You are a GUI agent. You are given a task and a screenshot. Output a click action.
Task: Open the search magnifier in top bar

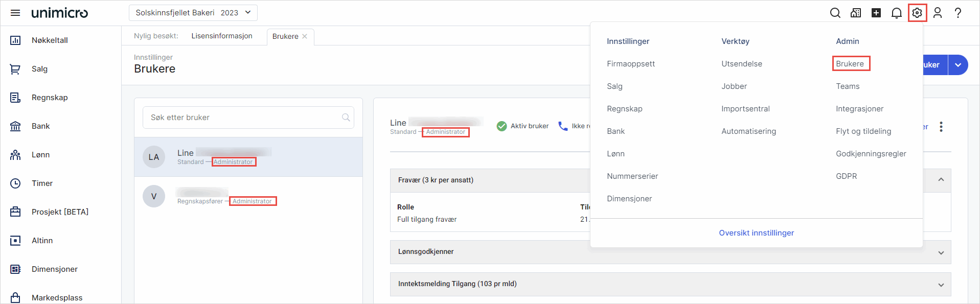[x=835, y=13]
